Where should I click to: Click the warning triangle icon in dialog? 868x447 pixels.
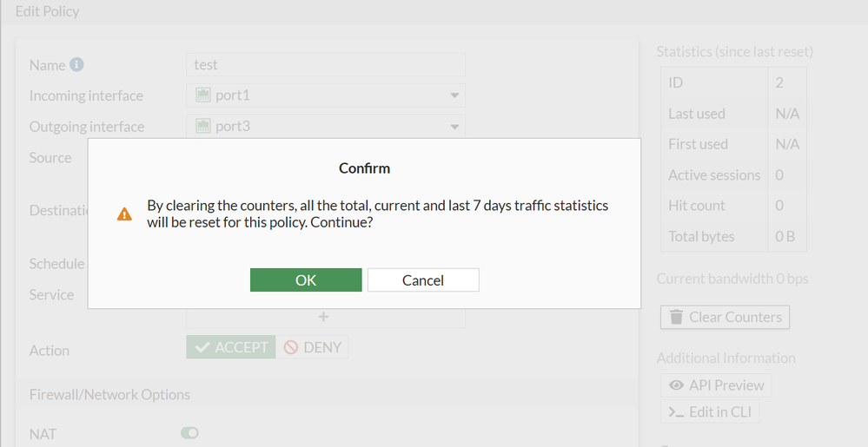[x=125, y=214]
